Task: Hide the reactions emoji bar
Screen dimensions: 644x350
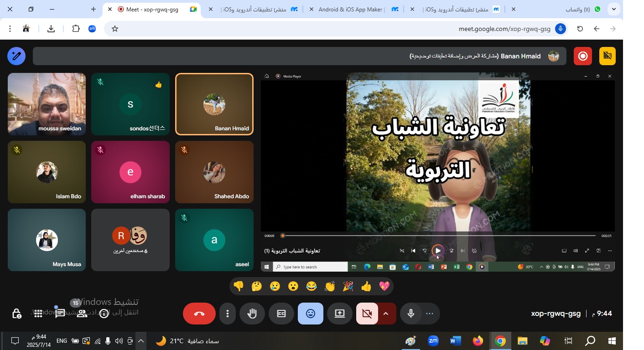Action: coord(311,314)
